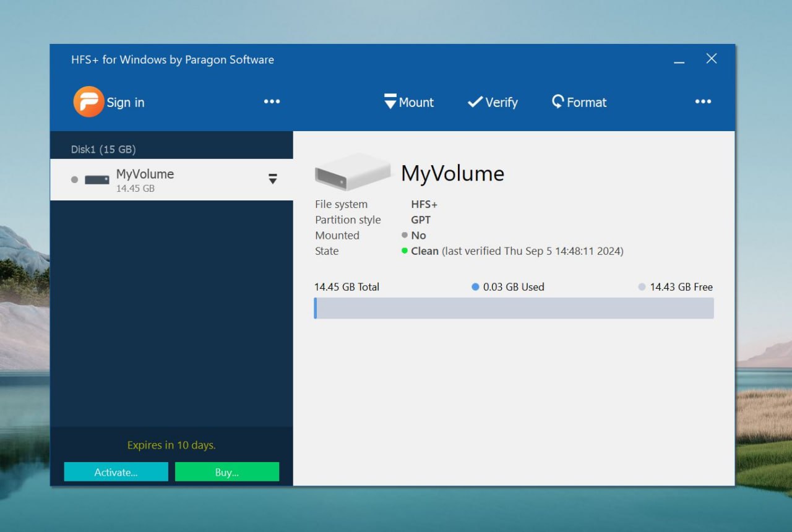Click the mount arrow icon on MyVolume row
Image resolution: width=792 pixels, height=532 pixels.
coord(272,179)
